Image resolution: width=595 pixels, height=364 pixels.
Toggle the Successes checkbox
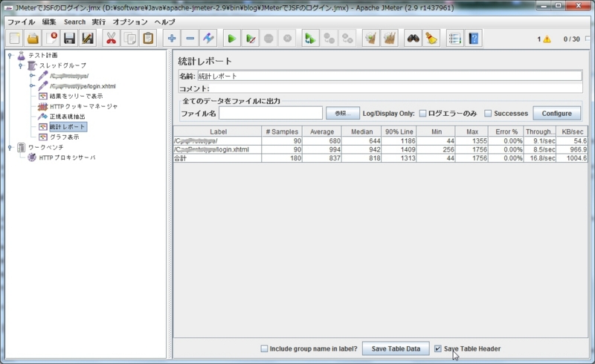click(488, 114)
